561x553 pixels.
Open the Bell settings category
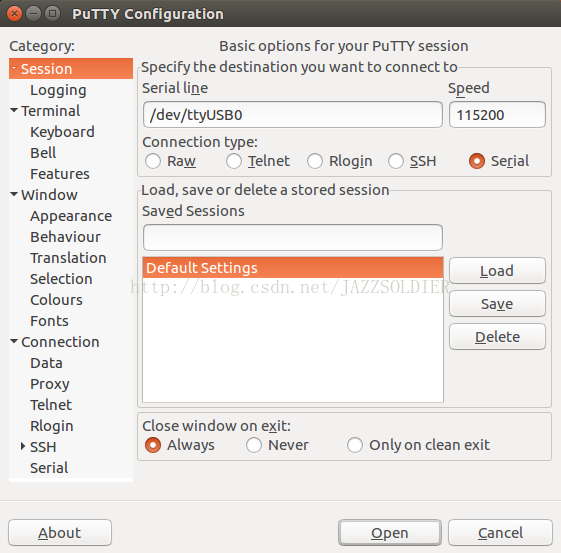click(x=43, y=153)
